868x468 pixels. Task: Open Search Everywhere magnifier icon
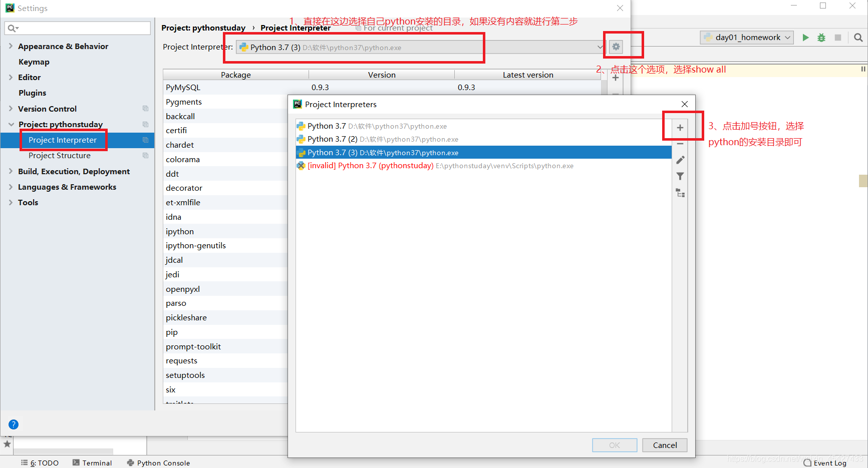click(858, 38)
